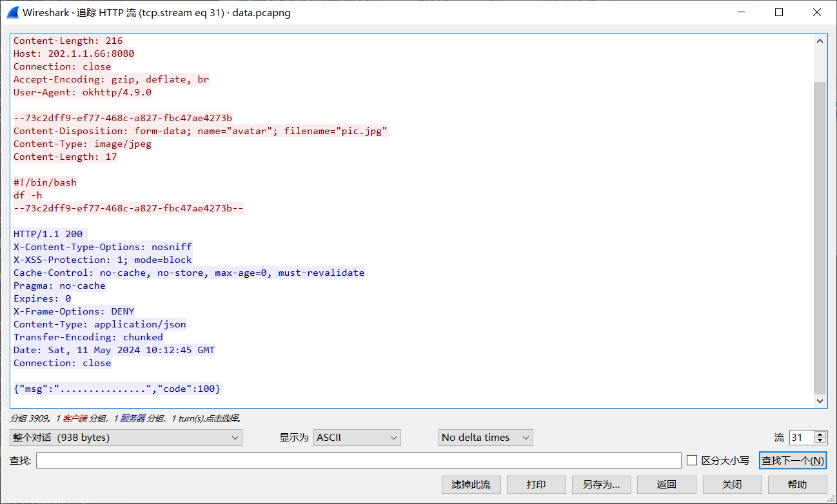This screenshot has height=504, width=837.
Task: Click the Host: 202.1.1.66:8080 line
Action: (74, 53)
